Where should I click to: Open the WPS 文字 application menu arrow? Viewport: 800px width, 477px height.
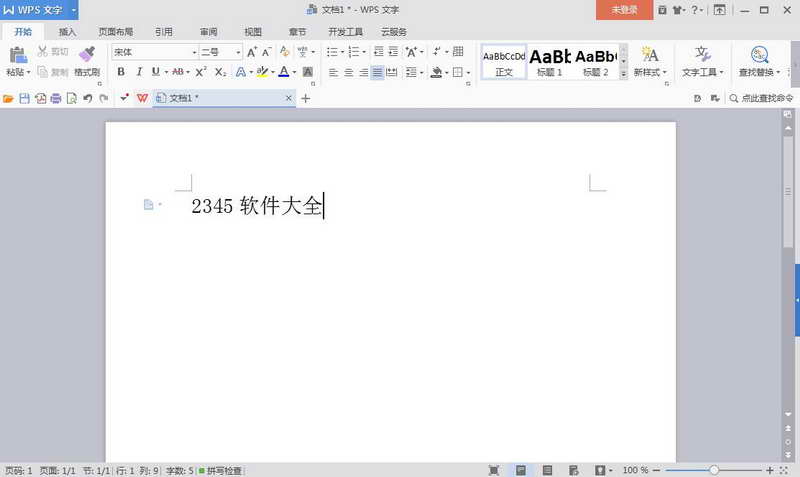coord(73,10)
